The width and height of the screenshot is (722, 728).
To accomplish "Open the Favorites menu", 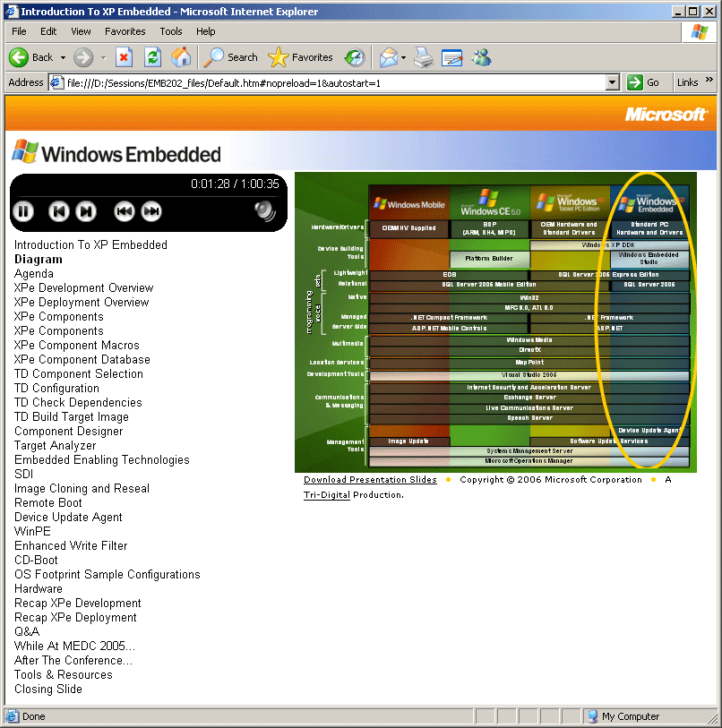I will coord(125,31).
